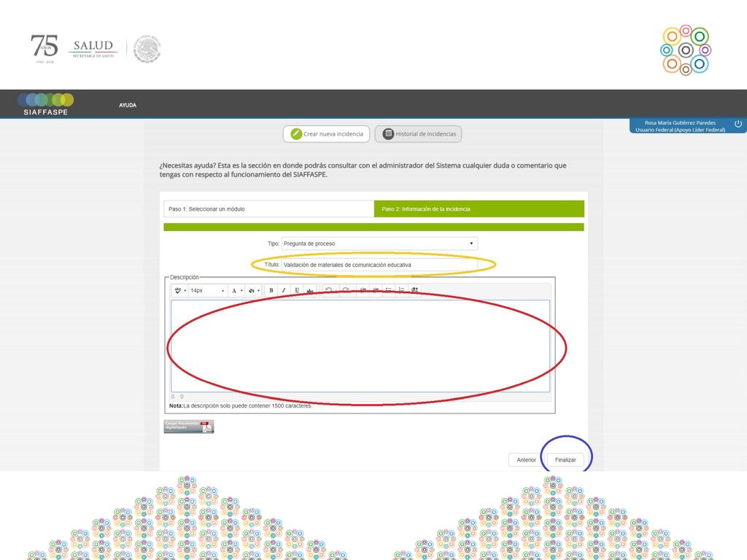Click the Mexican coat of arms emblem
This screenshot has height=560, width=747.
click(147, 49)
